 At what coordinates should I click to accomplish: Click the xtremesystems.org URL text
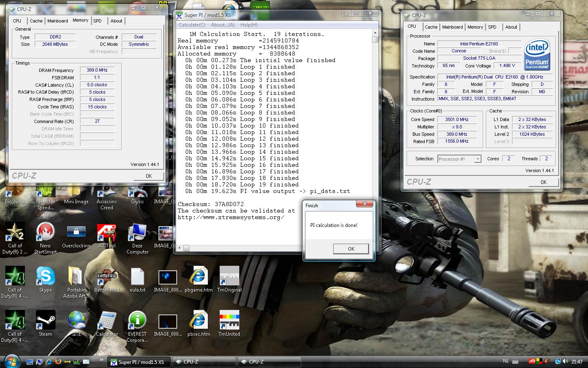(231, 217)
